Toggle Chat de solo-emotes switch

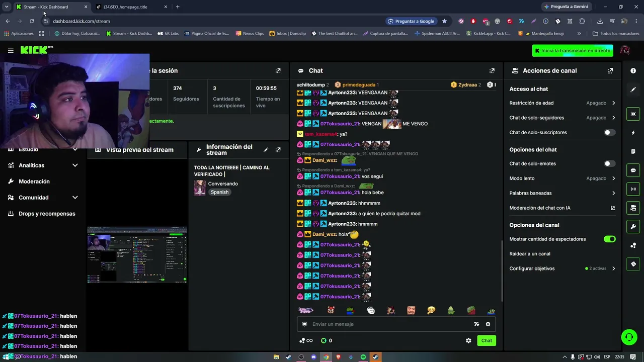pyautogui.click(x=609, y=164)
